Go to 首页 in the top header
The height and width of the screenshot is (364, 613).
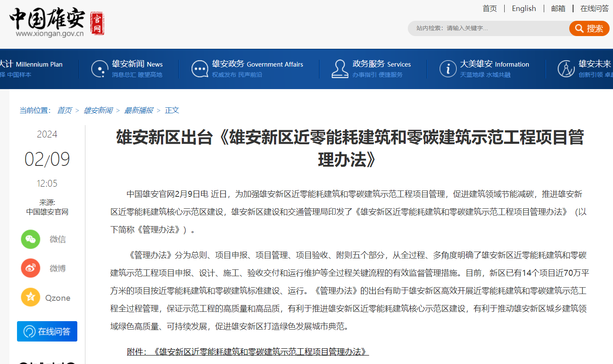click(489, 8)
